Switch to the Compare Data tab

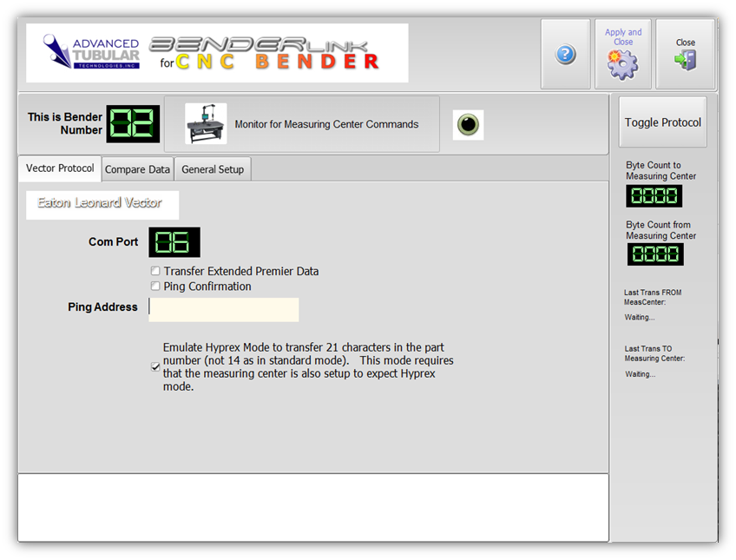[137, 170]
